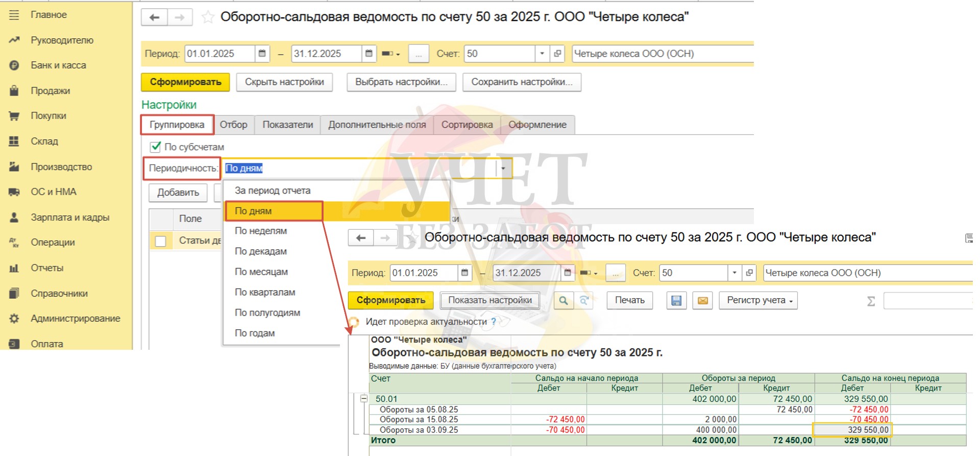Open calendar picker for start date 01.01.2025
Screen dimensions: 980x456
tap(262, 54)
